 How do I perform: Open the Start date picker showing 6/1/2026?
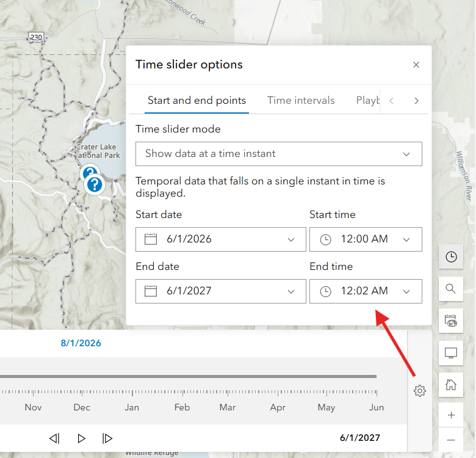click(x=221, y=239)
